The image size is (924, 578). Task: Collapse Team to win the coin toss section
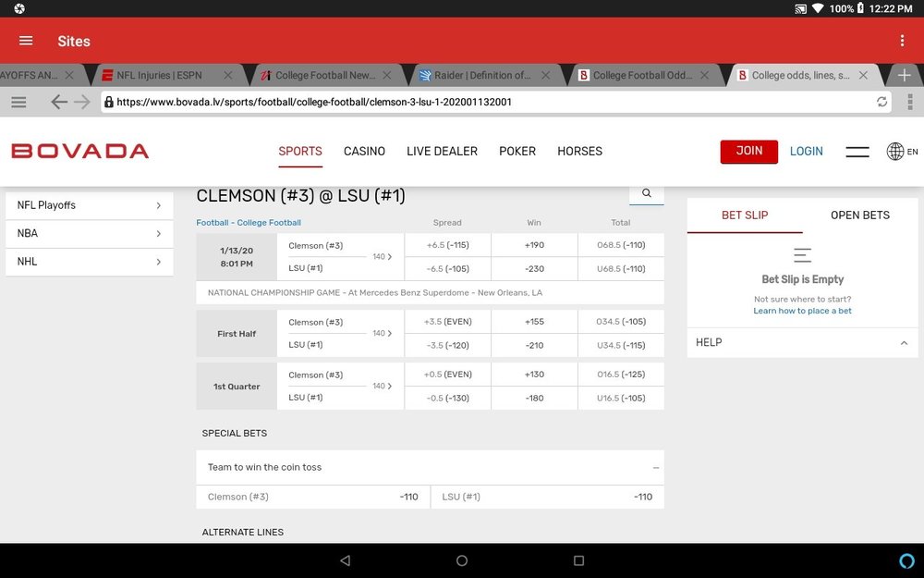pyautogui.click(x=655, y=468)
